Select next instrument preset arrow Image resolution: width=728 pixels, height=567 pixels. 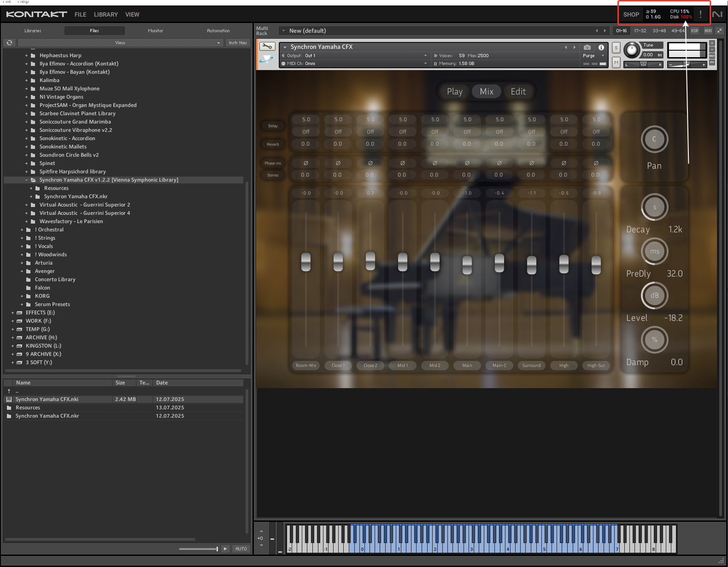tap(574, 47)
